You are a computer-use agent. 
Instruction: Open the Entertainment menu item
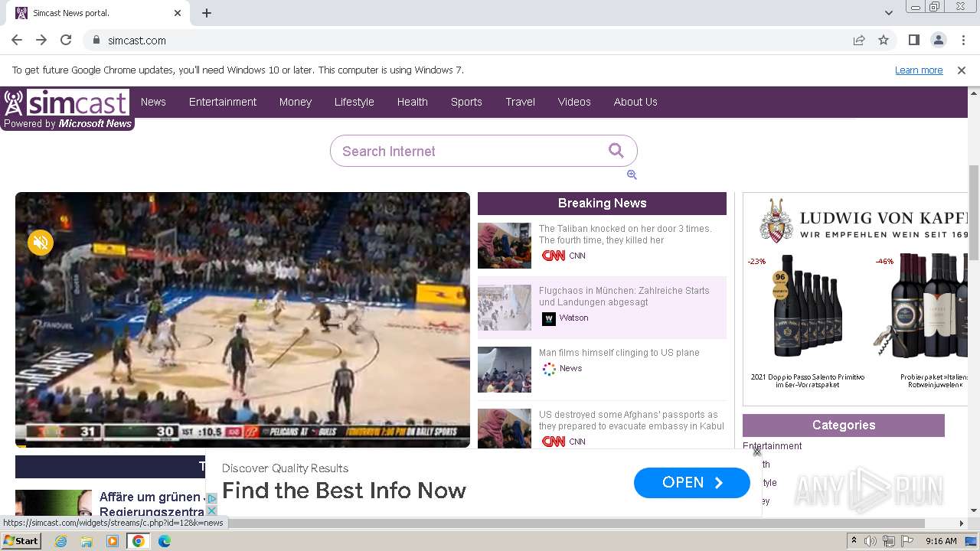coord(223,102)
